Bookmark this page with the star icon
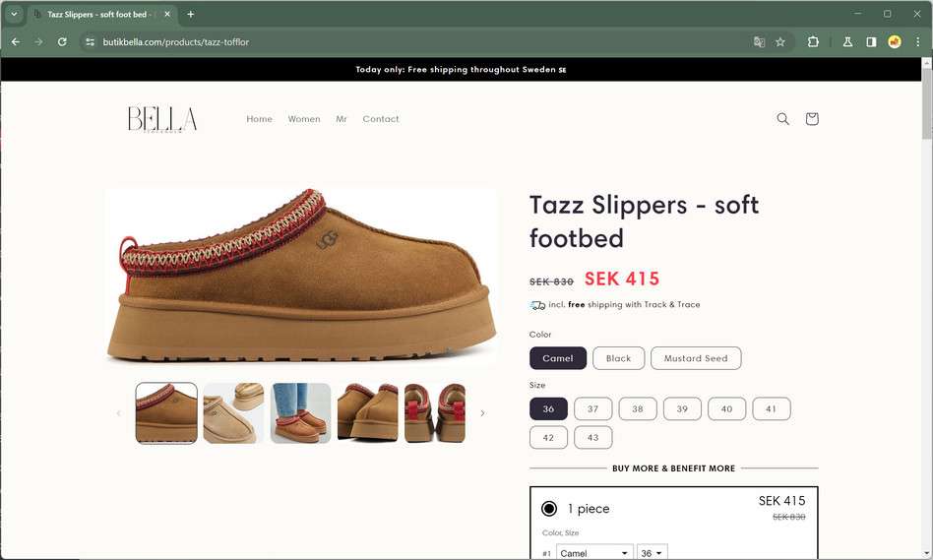The height and width of the screenshot is (560, 933). point(780,42)
